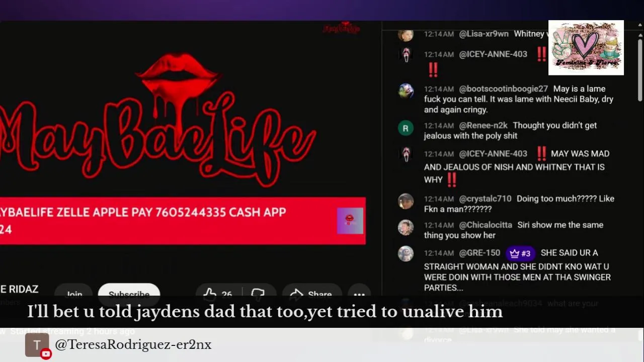This screenshot has height=362, width=644.
Task: Click the thumbs up like icon
Action: click(x=210, y=294)
